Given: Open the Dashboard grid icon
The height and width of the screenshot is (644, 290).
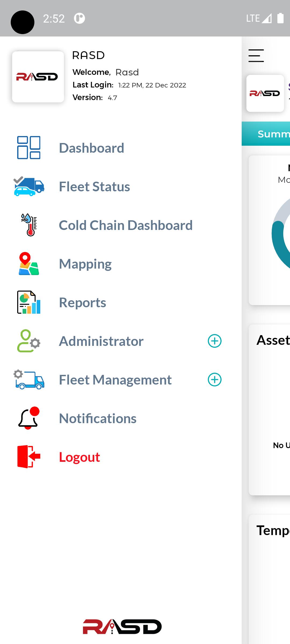Looking at the screenshot, I should tap(29, 148).
